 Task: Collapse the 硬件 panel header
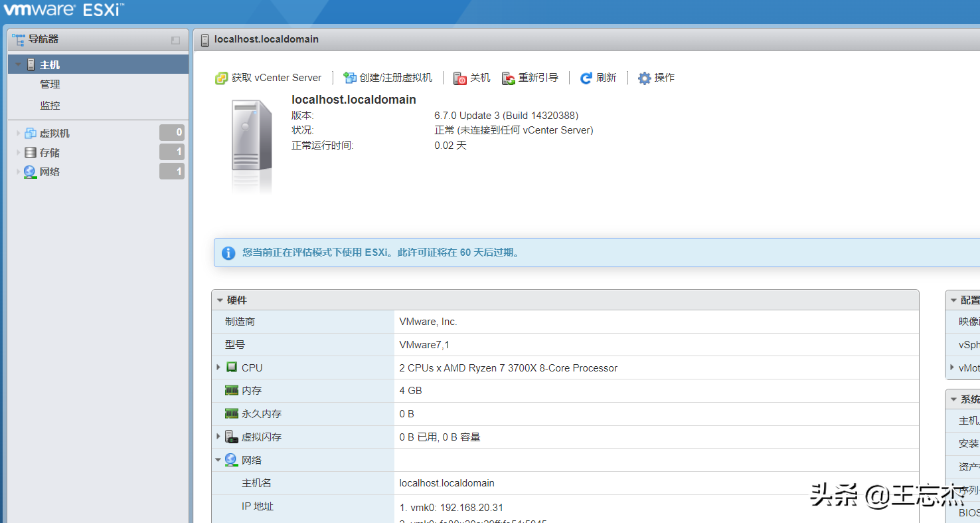(220, 300)
